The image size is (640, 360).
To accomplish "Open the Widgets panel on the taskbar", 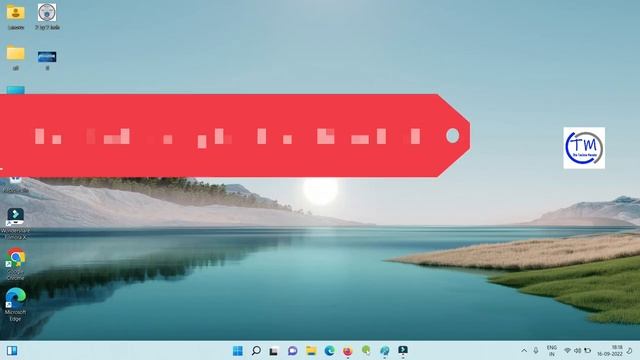I will coord(12,351).
